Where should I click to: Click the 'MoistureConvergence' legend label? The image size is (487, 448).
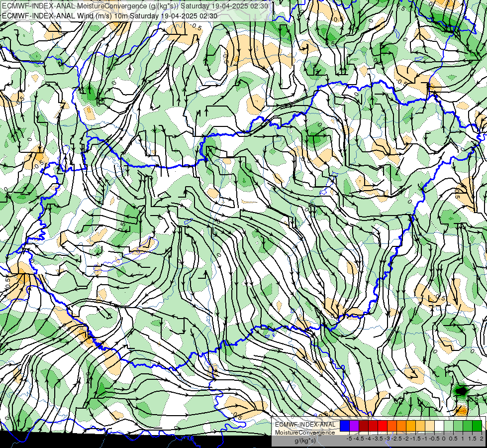click(305, 433)
